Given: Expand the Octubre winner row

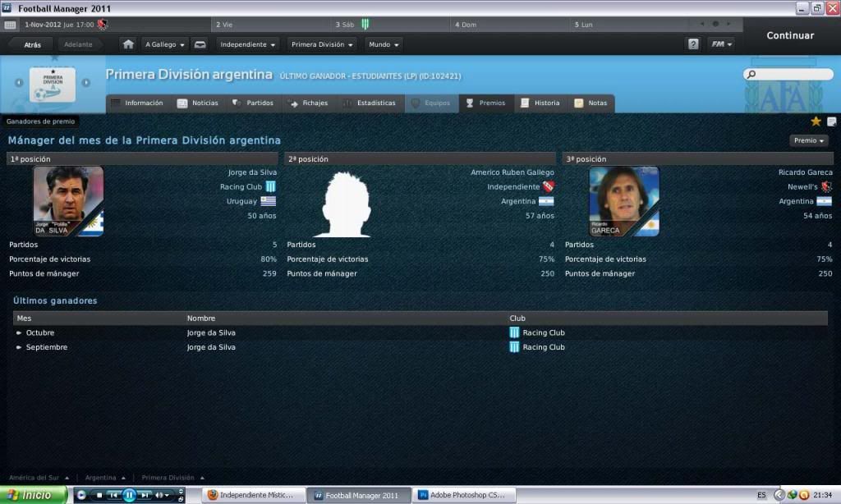Looking at the screenshot, I should coord(19,332).
